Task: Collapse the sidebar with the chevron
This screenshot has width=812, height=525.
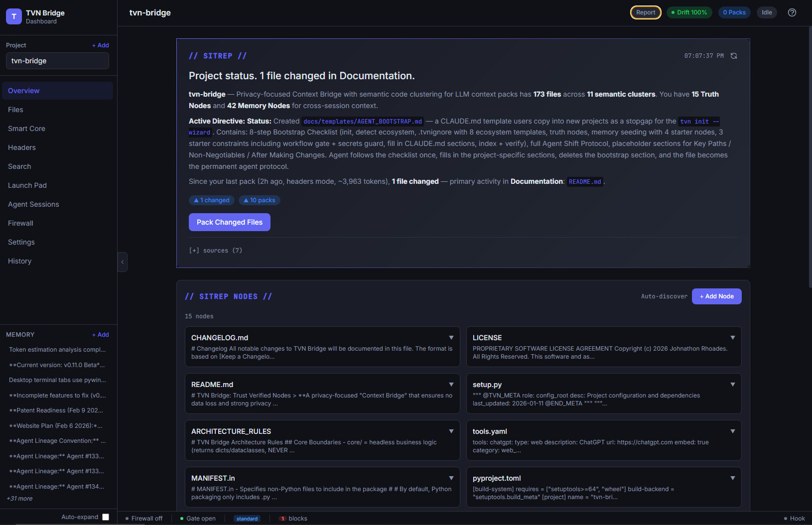Action: point(122,262)
